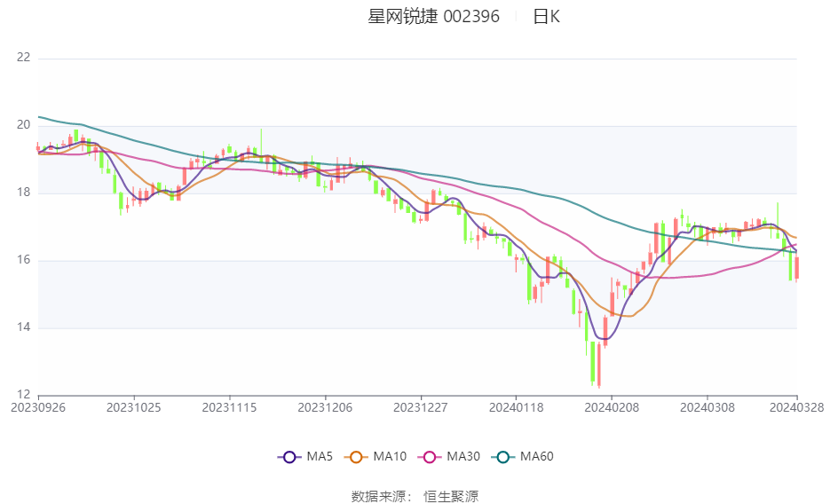Click the 星网锐捷 002396 chart title

(x=433, y=17)
